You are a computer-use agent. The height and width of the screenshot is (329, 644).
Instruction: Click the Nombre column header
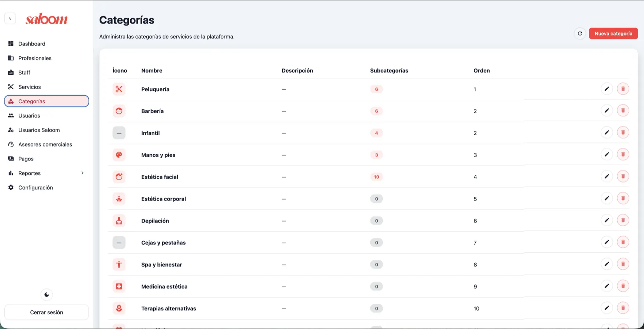coord(152,71)
